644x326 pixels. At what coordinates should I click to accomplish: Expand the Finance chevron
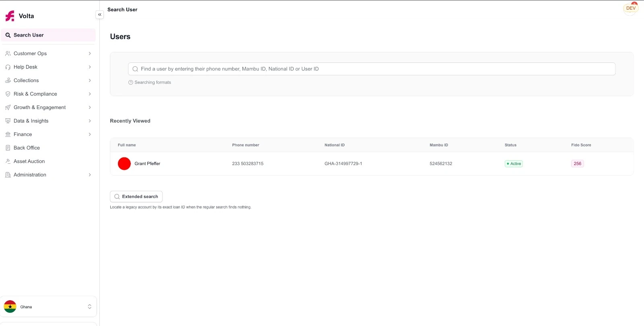tap(90, 134)
